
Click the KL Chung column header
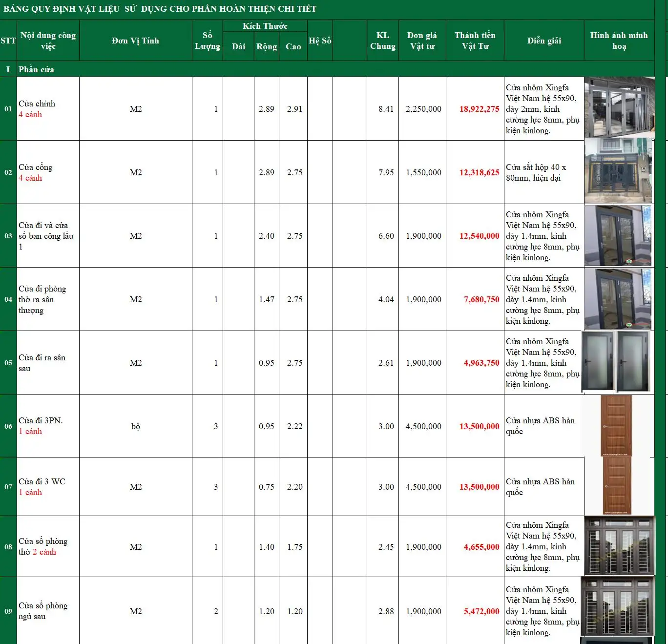click(x=383, y=41)
